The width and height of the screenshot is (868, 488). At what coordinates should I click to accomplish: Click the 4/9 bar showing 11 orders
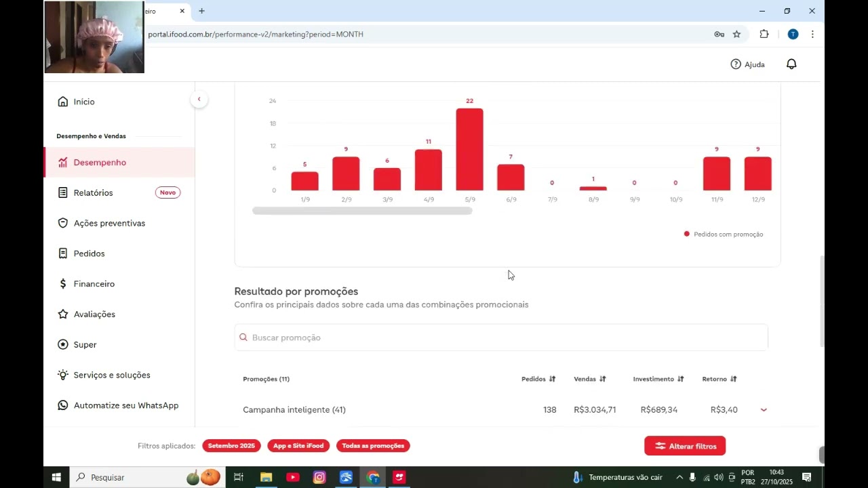pyautogui.click(x=428, y=170)
